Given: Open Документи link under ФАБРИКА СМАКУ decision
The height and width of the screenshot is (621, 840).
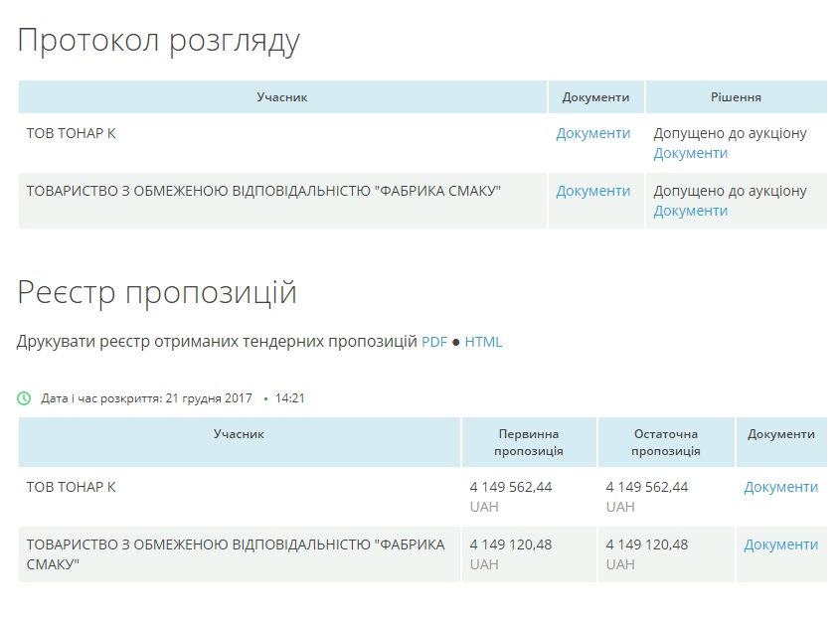Looking at the screenshot, I should click(690, 211).
